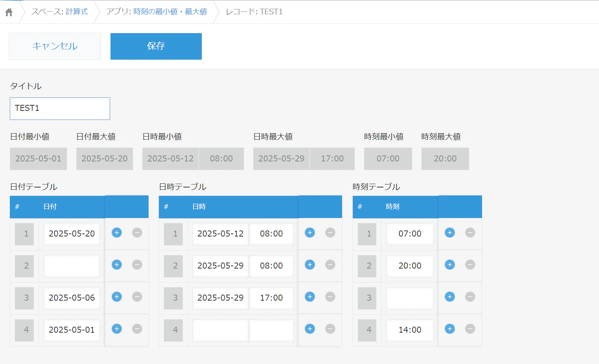
Task: Focus the empty datetime time field in row 4
Action: click(272, 330)
